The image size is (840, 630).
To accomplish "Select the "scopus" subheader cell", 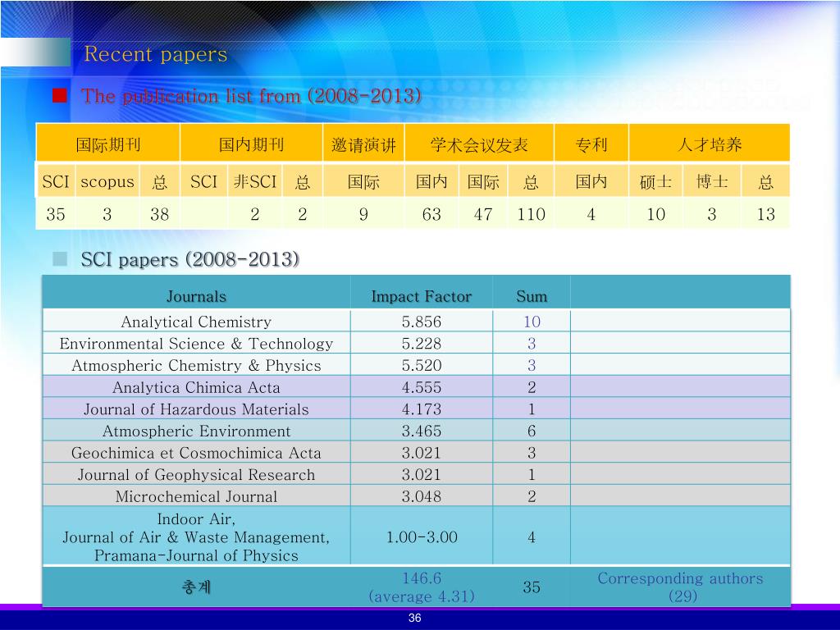I will (x=107, y=181).
